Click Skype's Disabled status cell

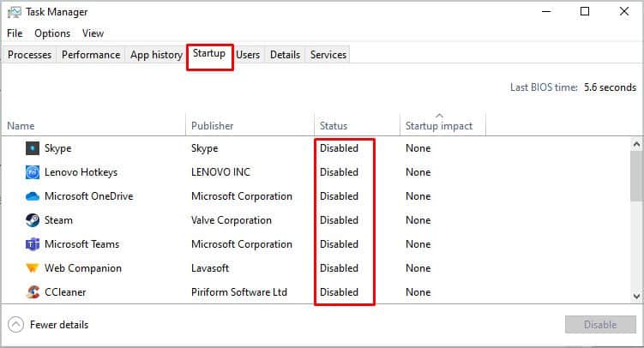click(x=339, y=148)
